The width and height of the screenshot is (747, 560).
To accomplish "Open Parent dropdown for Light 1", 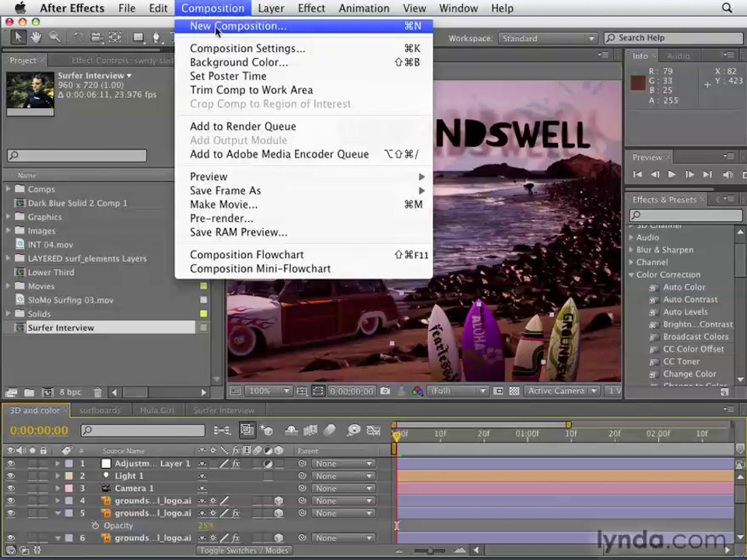I will click(x=342, y=476).
